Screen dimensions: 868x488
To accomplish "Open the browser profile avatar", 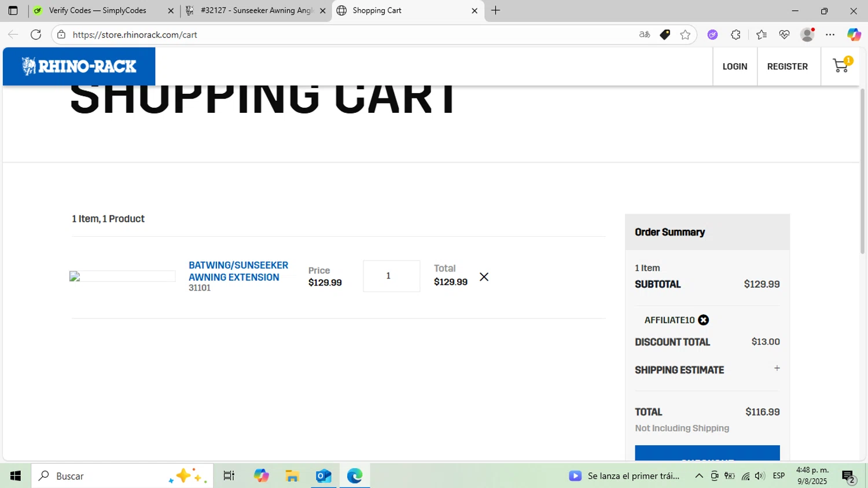I will pyautogui.click(x=807, y=35).
